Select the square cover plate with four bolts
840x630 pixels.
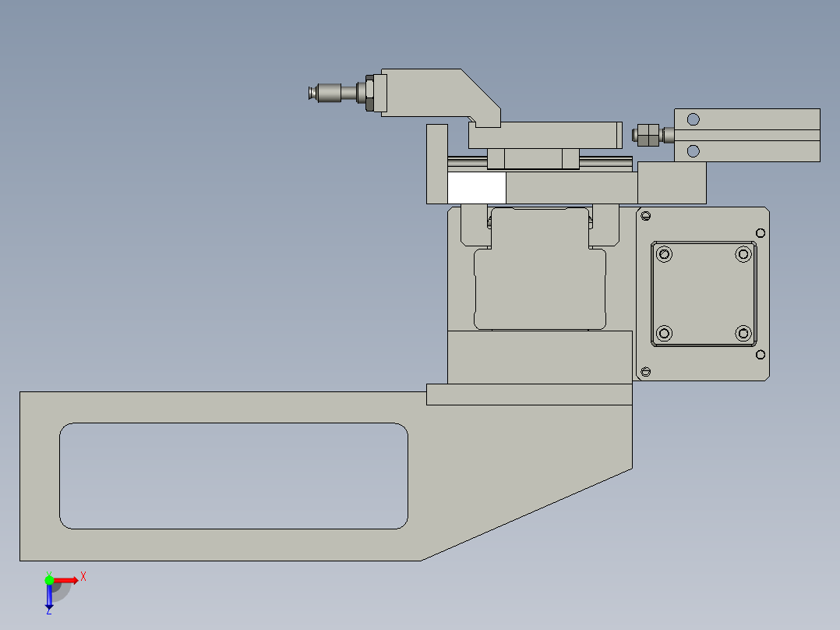[x=704, y=294]
